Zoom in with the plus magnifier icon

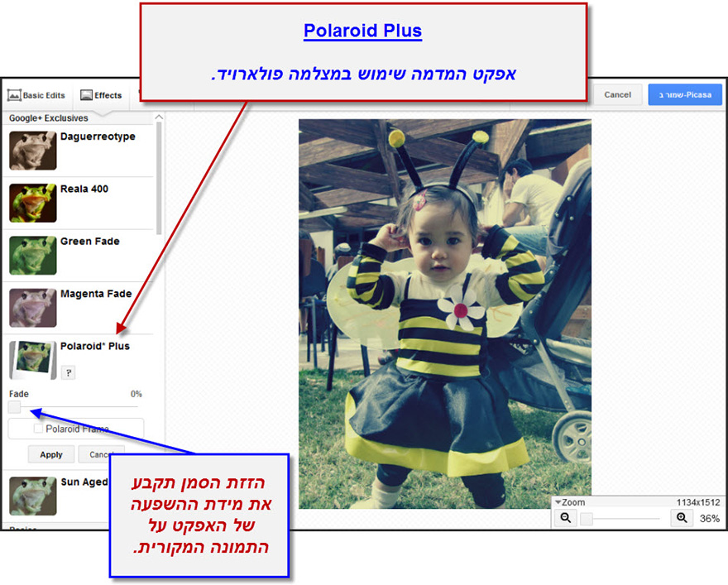pyautogui.click(x=682, y=517)
